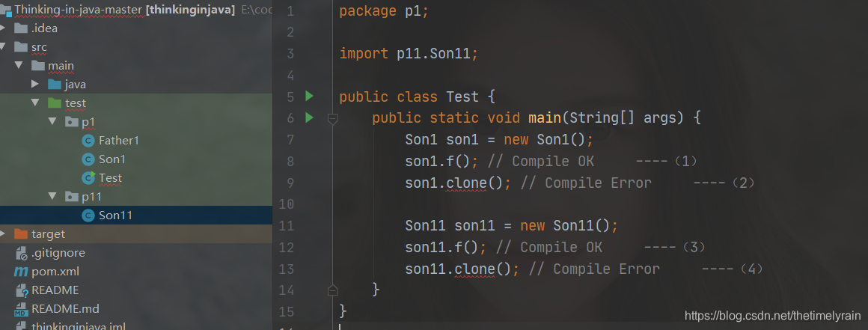
Task: Select the Thinking-in-java-master project root
Action: (x=79, y=10)
